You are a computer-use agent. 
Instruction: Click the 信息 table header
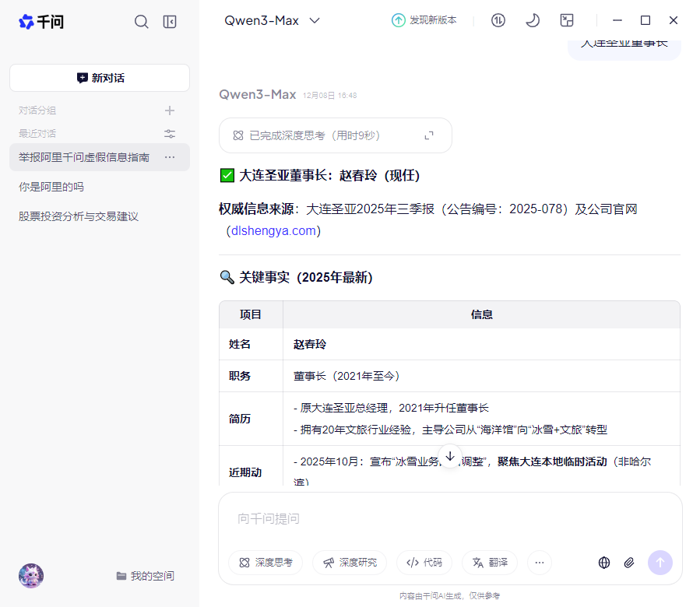pyautogui.click(x=482, y=314)
